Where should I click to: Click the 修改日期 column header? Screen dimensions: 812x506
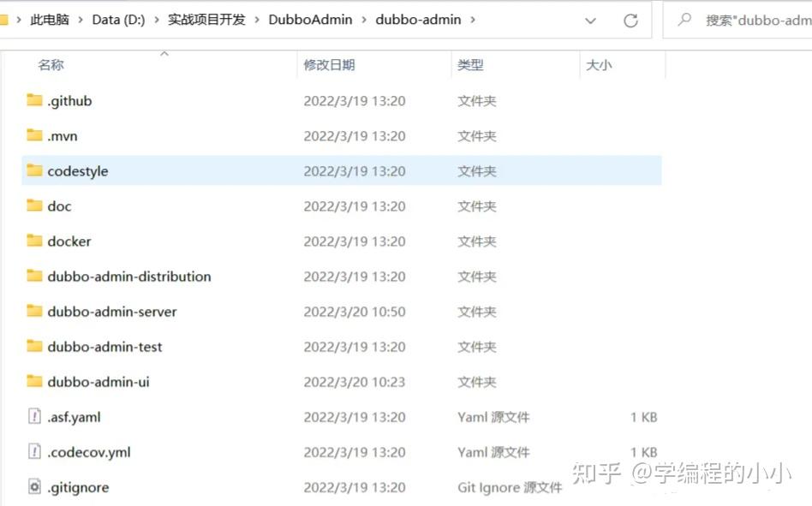[x=328, y=64]
